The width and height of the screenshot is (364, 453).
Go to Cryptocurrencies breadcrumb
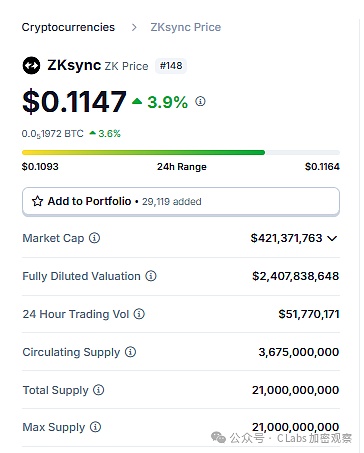tap(68, 27)
